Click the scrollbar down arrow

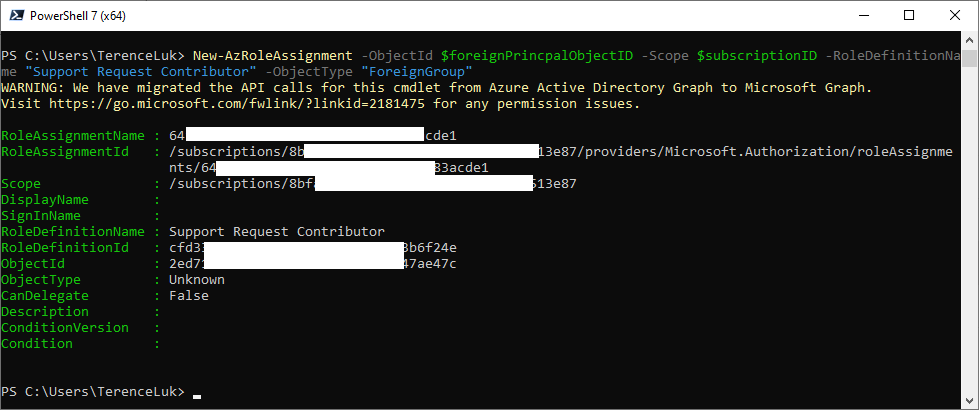tap(969, 401)
